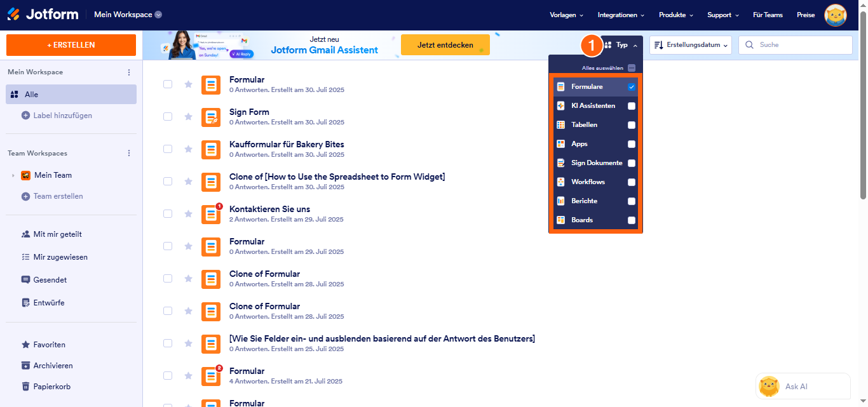Select the Sign Form row checkbox
Viewport: 868px width, 407px height.
(168, 116)
